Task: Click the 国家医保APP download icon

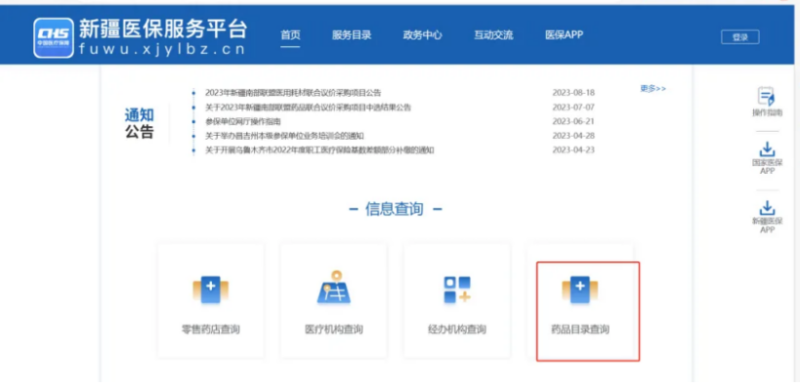Action: point(767,149)
